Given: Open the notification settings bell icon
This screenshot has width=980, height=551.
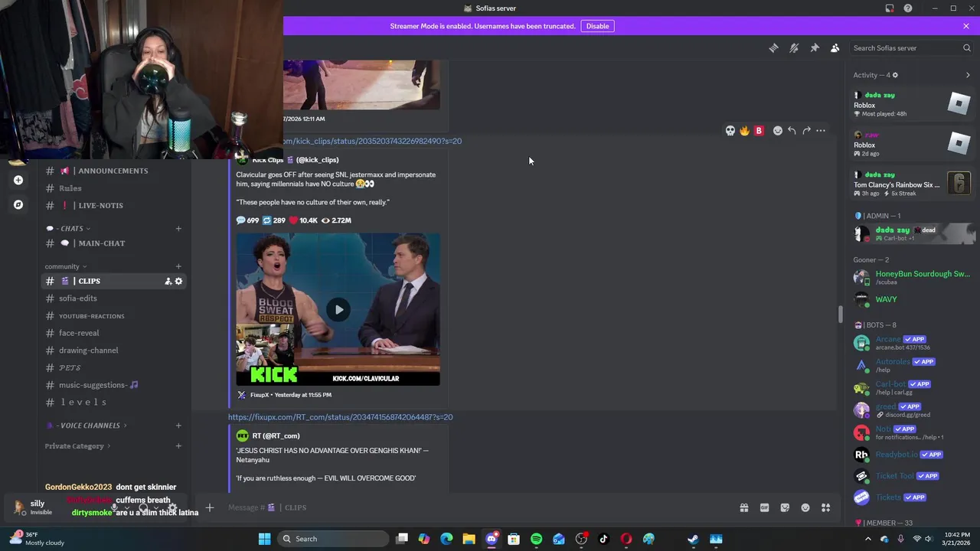Looking at the screenshot, I should (x=794, y=47).
